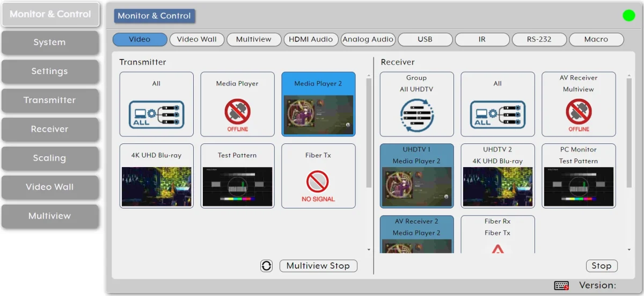Select Media Player 2 transmitter thumbnail
The width and height of the screenshot is (644, 296).
(318, 114)
